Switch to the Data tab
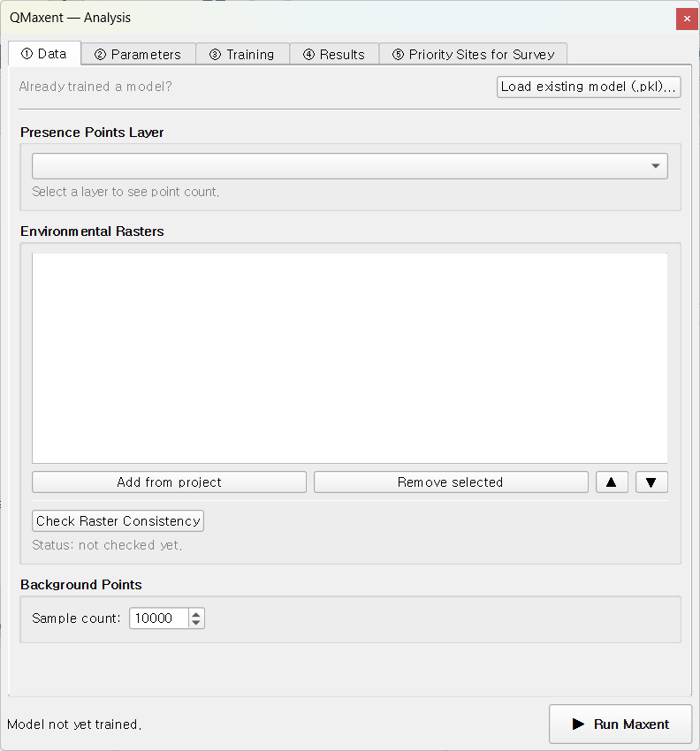 [44, 54]
